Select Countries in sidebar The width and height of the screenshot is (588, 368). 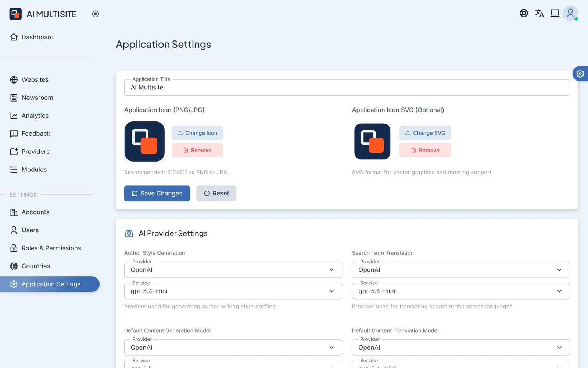(x=50, y=266)
